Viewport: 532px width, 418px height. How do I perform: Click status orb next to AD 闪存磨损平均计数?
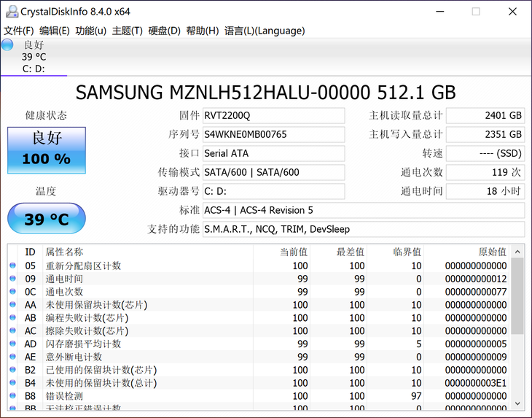coord(12,344)
